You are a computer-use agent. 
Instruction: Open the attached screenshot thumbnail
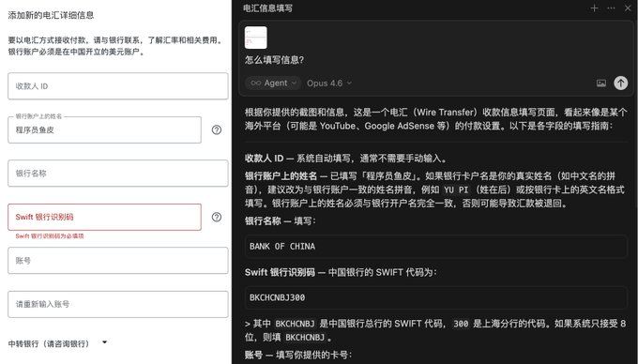(256, 38)
